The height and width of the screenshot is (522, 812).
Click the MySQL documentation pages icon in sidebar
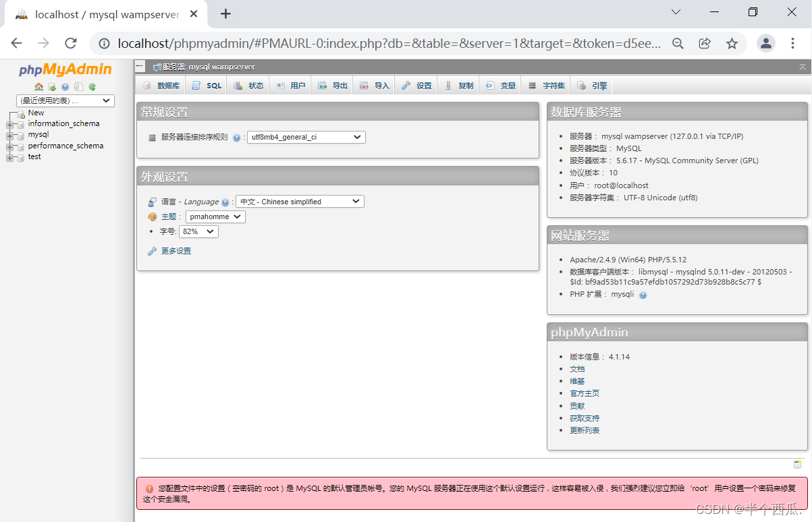(x=78, y=87)
